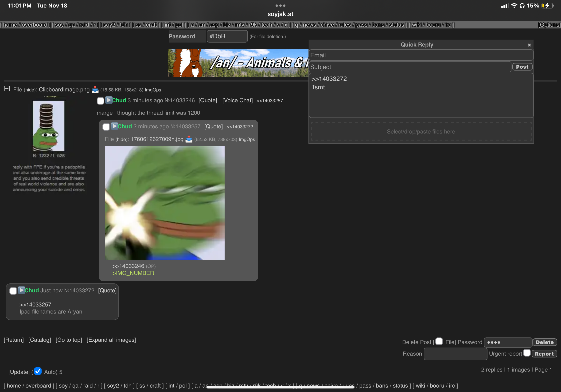Hide the ClipboardImage.png file
Image resolution: width=561 pixels, height=392 pixels.
[30, 90]
